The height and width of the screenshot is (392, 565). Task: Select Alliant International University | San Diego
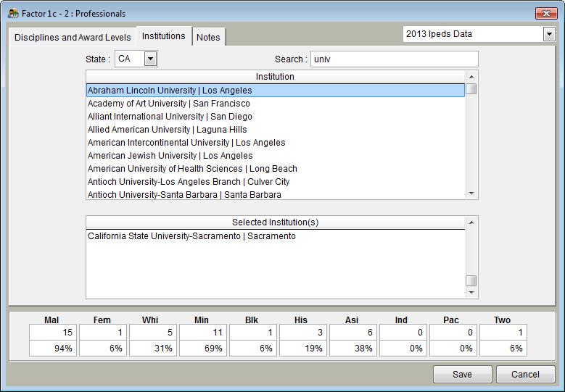pyautogui.click(x=276, y=117)
